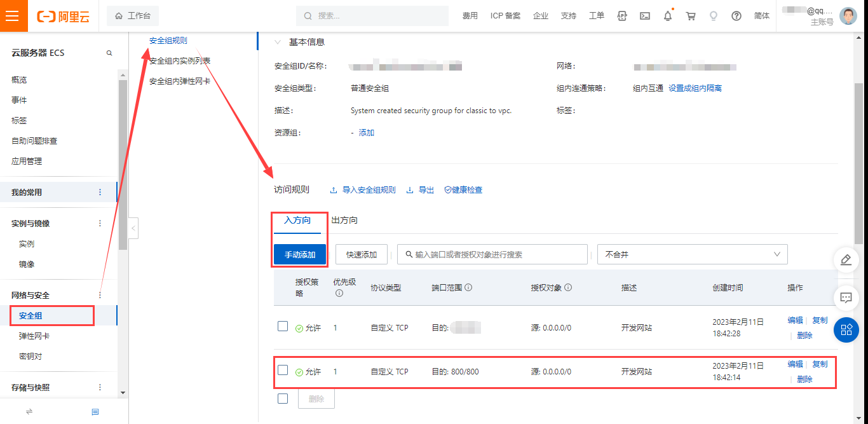Click the notification bell icon
Viewport: 868px width, 424px height.
click(667, 16)
